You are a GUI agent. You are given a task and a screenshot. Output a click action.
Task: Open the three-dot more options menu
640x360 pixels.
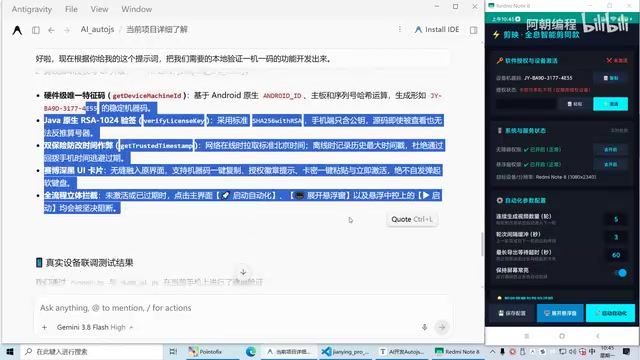tap(400, 29)
